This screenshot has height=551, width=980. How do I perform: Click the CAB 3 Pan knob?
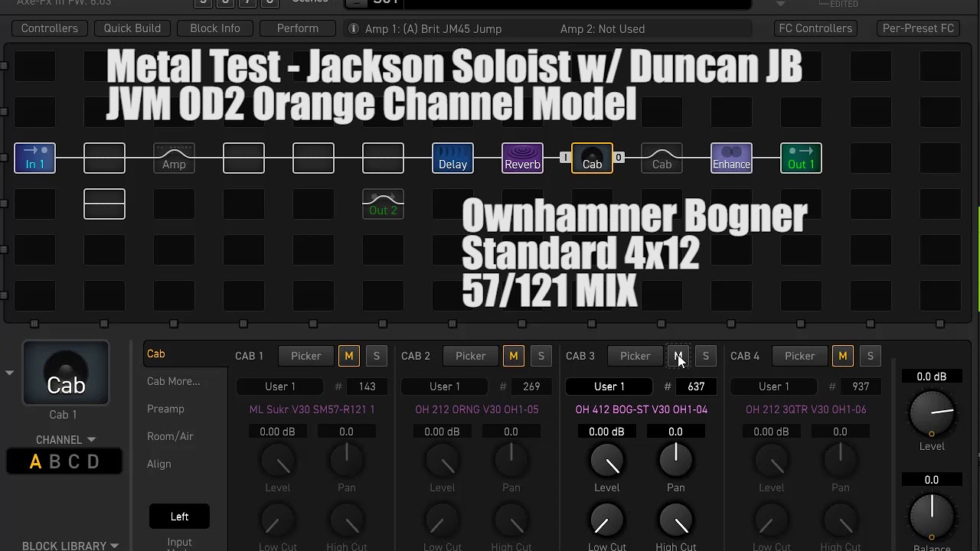tap(675, 461)
